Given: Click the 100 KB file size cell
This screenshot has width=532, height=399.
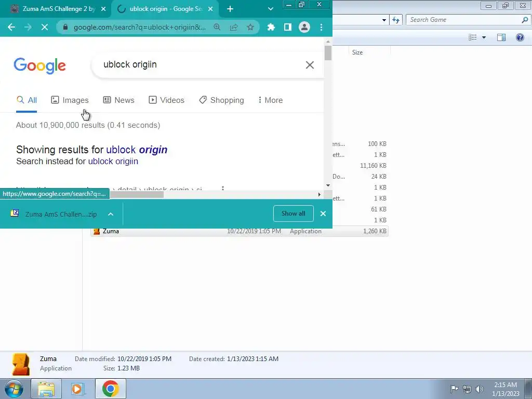Looking at the screenshot, I should pyautogui.click(x=377, y=144).
